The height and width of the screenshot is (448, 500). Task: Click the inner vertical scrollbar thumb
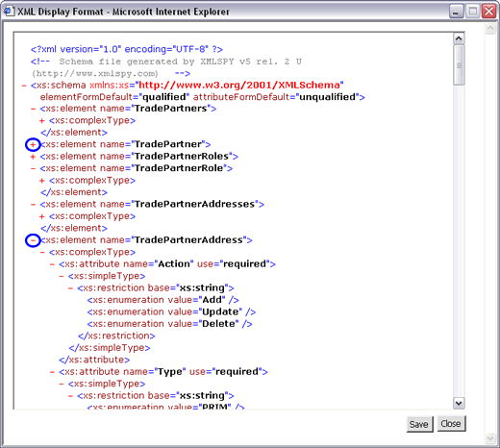click(x=459, y=65)
